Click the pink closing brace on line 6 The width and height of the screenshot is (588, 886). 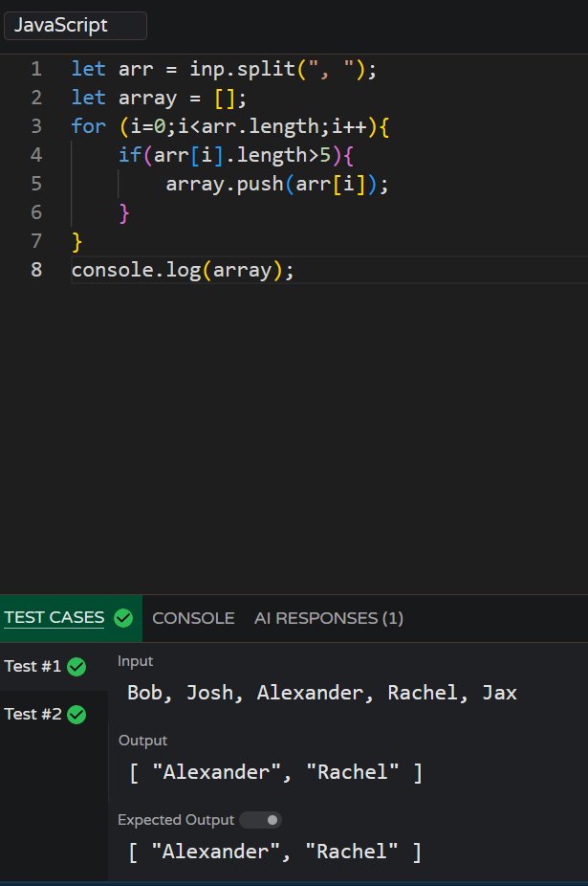124,213
